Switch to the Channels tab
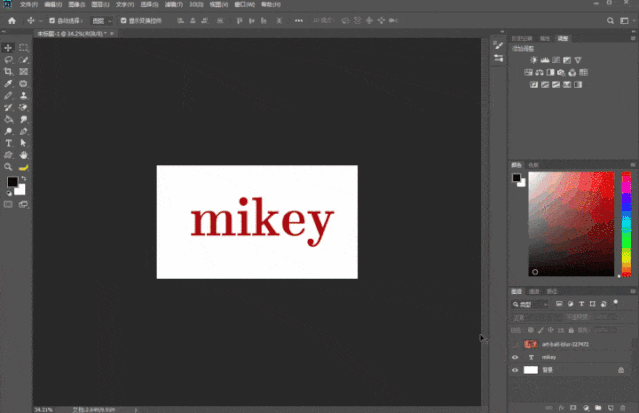This screenshot has height=413, width=639. [534, 291]
